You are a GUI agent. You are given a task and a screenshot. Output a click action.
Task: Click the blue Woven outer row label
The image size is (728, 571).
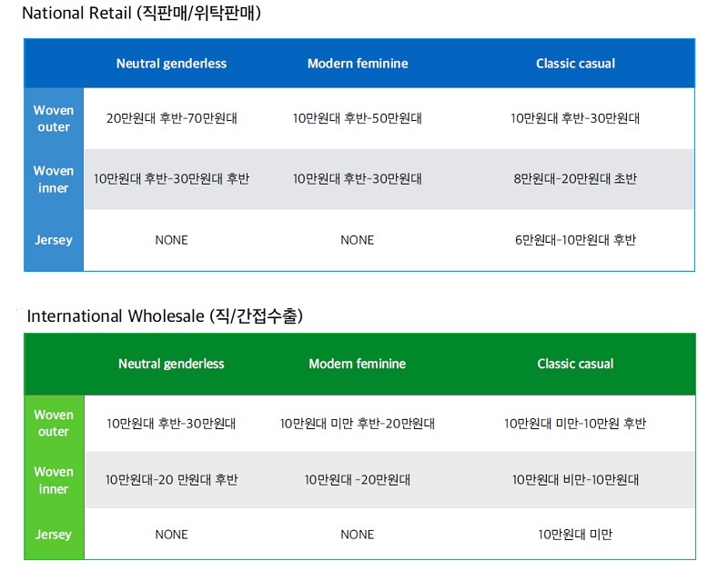[x=54, y=119]
